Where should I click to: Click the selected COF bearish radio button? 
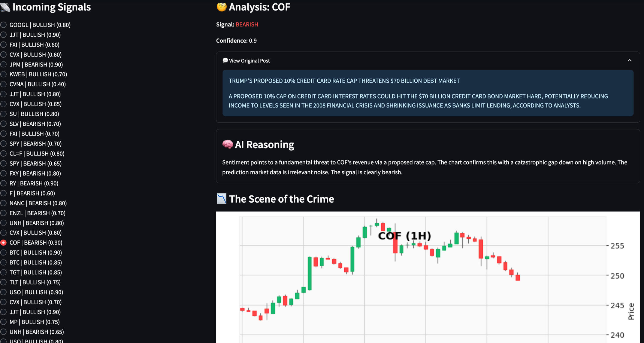(4, 243)
